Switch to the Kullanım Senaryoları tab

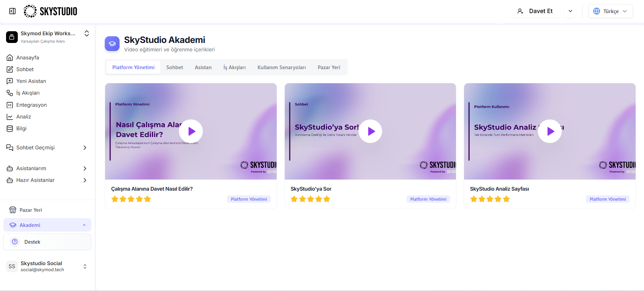(x=282, y=67)
